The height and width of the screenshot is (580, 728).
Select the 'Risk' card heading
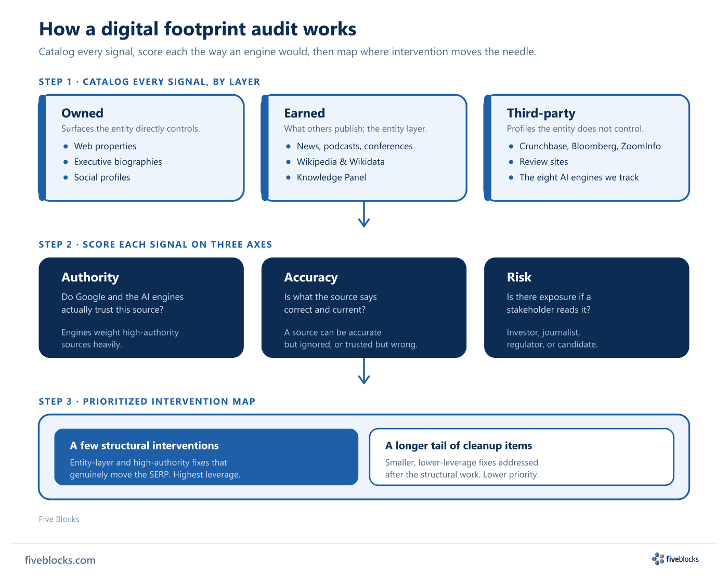[x=519, y=277]
